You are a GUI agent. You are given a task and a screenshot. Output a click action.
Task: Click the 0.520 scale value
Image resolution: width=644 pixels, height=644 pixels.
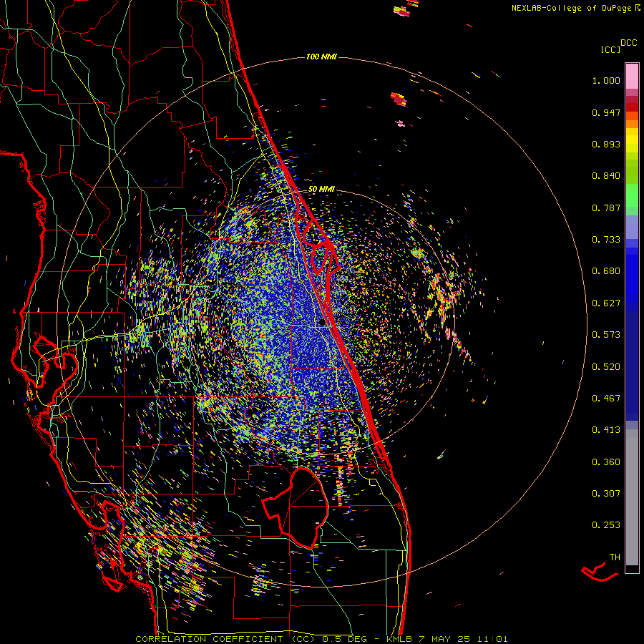point(606,367)
